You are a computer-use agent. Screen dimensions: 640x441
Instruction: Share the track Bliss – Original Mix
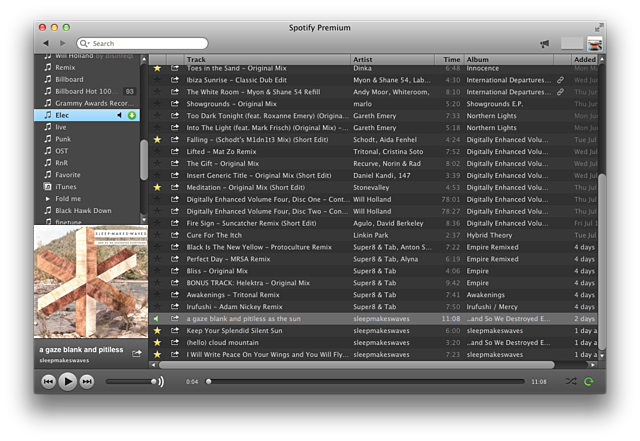pyautogui.click(x=175, y=271)
